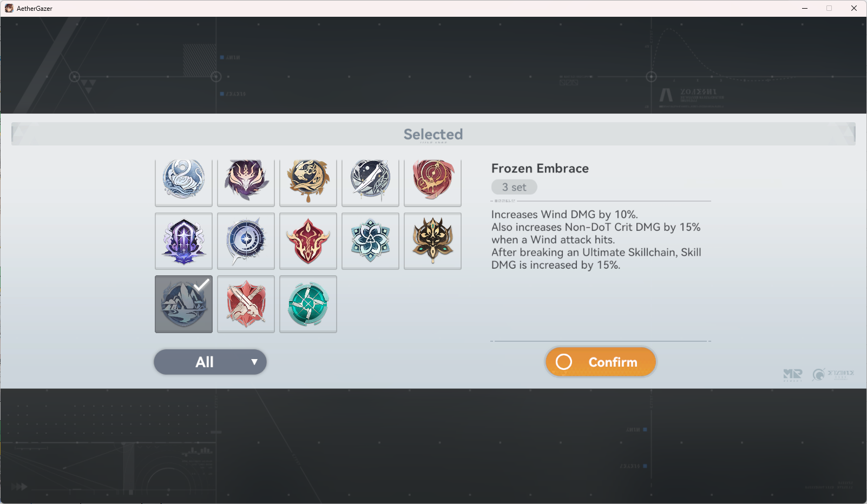
Task: Click the Frozen Embrace title text
Action: click(540, 168)
